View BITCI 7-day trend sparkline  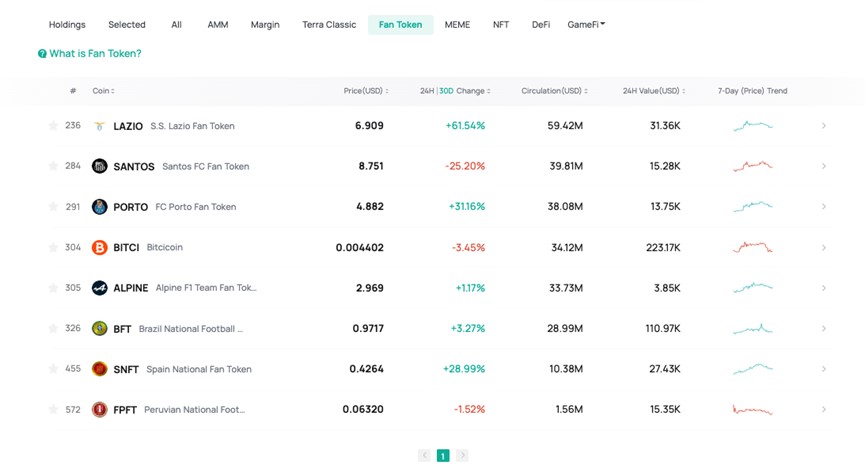[x=752, y=247]
